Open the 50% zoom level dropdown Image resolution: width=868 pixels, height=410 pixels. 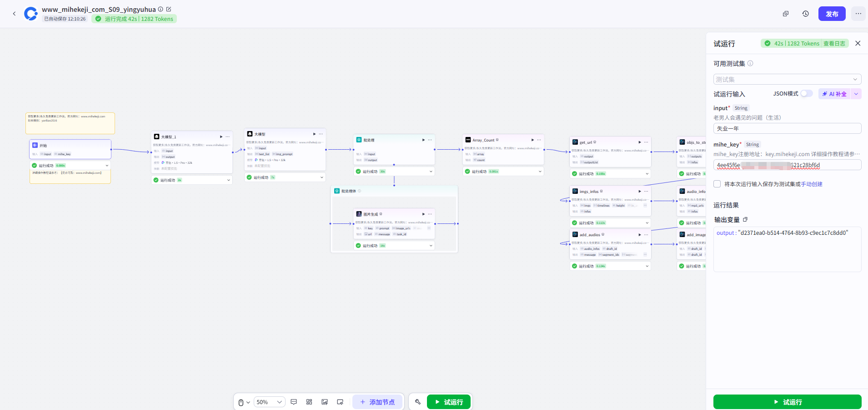(269, 402)
